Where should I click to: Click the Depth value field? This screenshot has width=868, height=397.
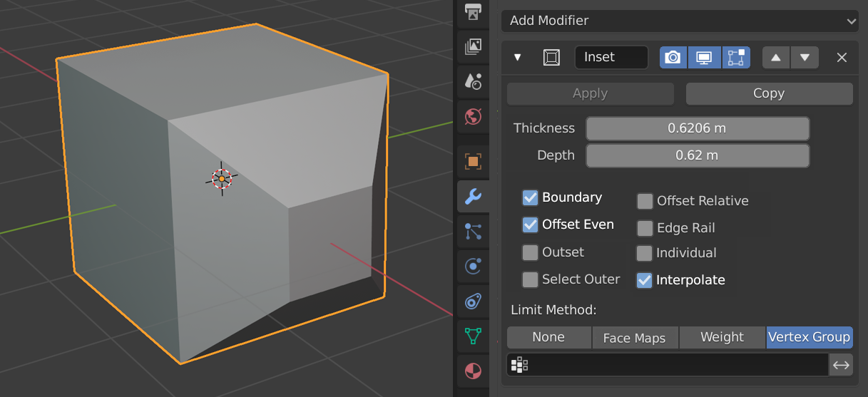click(x=698, y=155)
